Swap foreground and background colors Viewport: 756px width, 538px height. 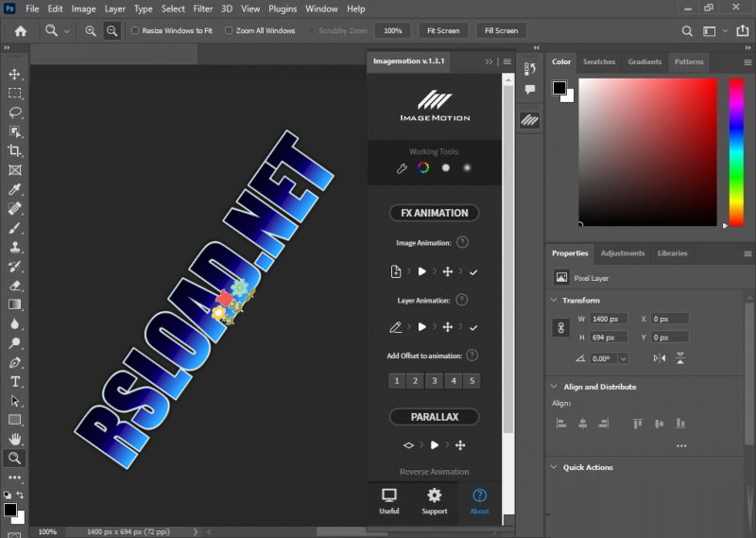pyautogui.click(x=20, y=495)
